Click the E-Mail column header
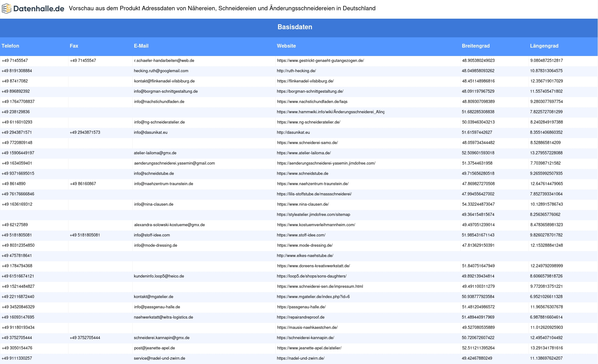The width and height of the screenshot is (598, 364). point(141,46)
